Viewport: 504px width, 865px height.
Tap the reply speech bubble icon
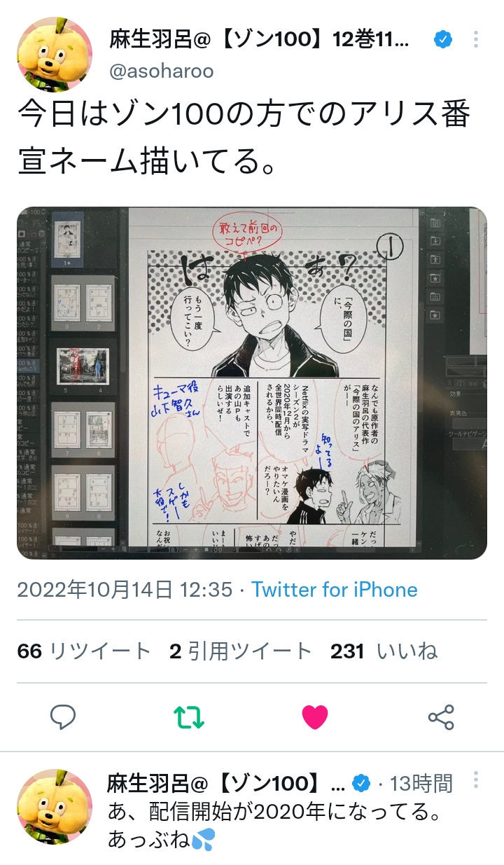[64, 717]
